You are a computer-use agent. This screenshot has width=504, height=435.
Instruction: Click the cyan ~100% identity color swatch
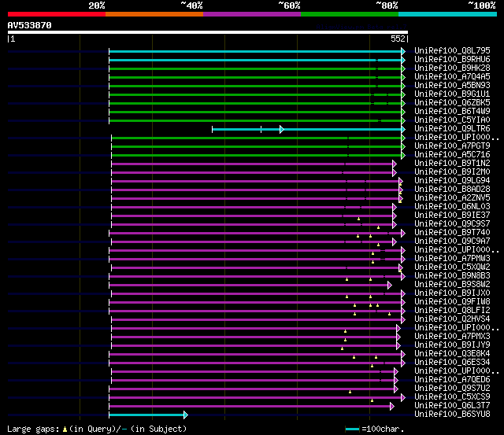point(448,14)
